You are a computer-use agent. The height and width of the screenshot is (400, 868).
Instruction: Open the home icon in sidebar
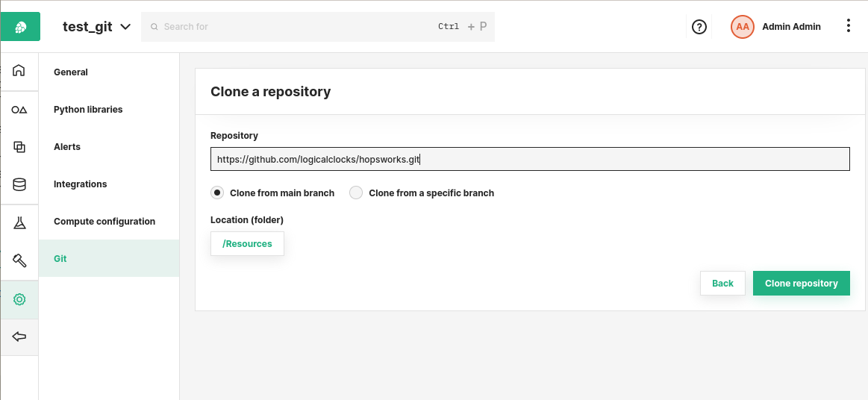coord(19,71)
